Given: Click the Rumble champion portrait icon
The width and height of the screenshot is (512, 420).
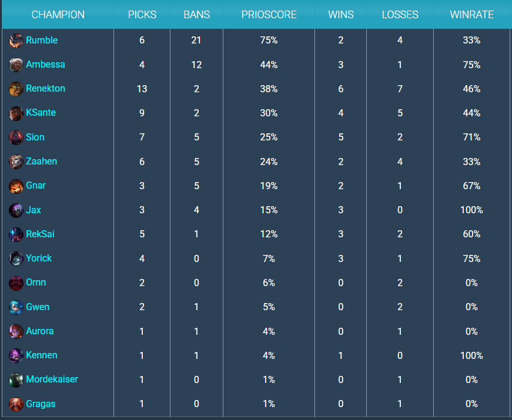Looking at the screenshot, I should pyautogui.click(x=16, y=41).
